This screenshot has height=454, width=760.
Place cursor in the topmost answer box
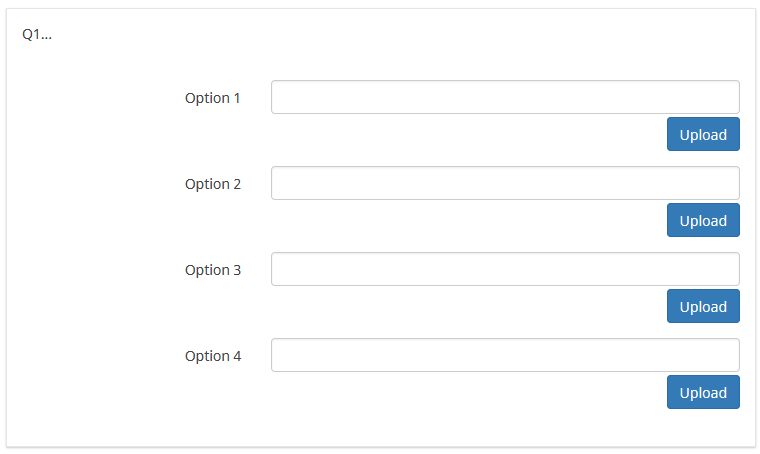(x=505, y=97)
